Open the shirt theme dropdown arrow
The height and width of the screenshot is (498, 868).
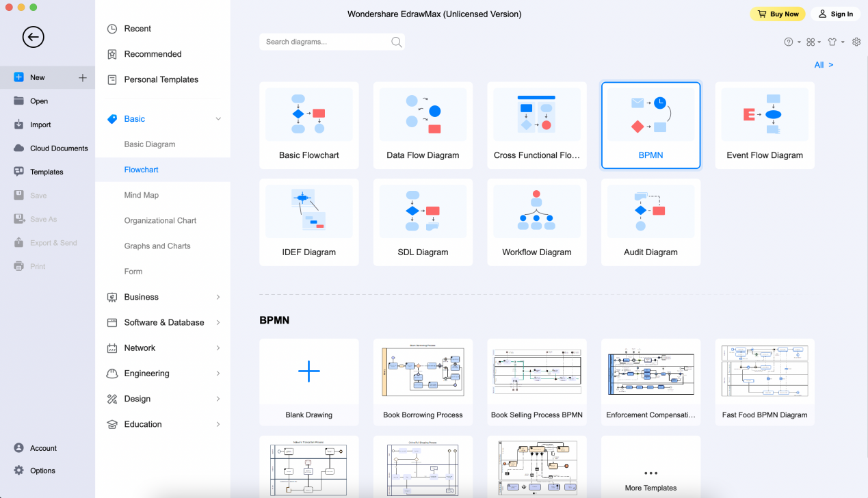(843, 42)
